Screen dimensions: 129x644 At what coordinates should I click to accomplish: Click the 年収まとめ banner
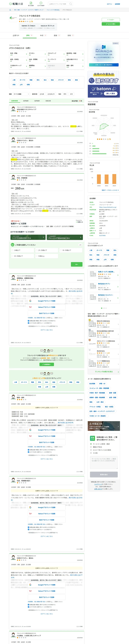(x=104, y=426)
